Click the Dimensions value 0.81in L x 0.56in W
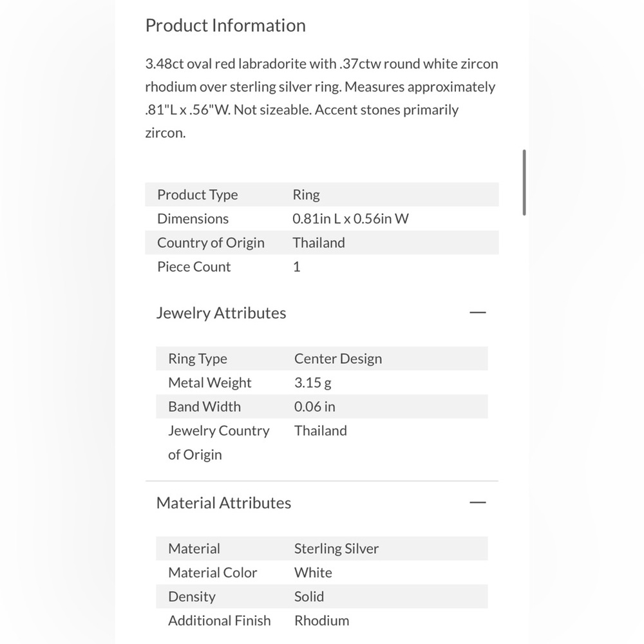This screenshot has width=644, height=644. [350, 218]
